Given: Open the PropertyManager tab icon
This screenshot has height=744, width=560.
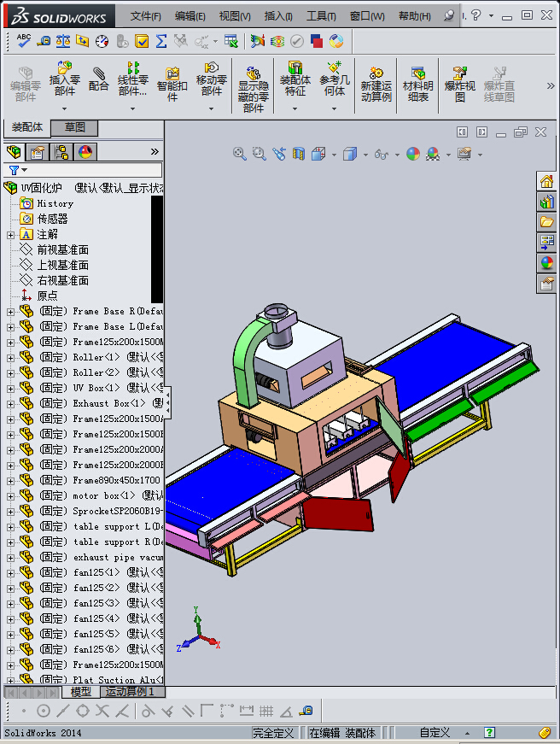Looking at the screenshot, I should pos(37,152).
